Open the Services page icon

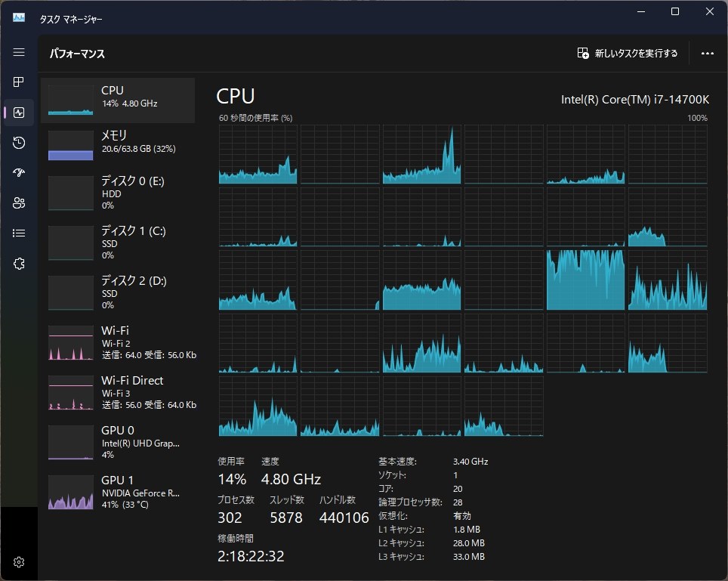19,263
